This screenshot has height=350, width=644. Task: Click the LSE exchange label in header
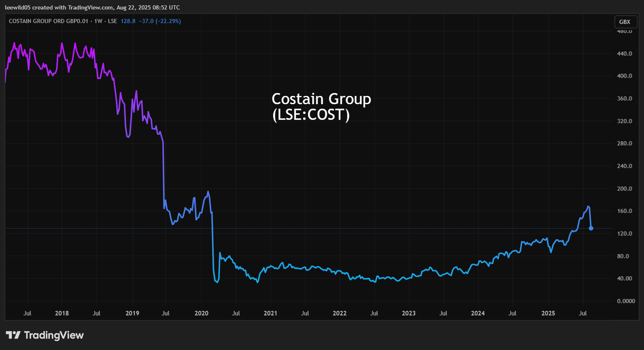pyautogui.click(x=112, y=21)
